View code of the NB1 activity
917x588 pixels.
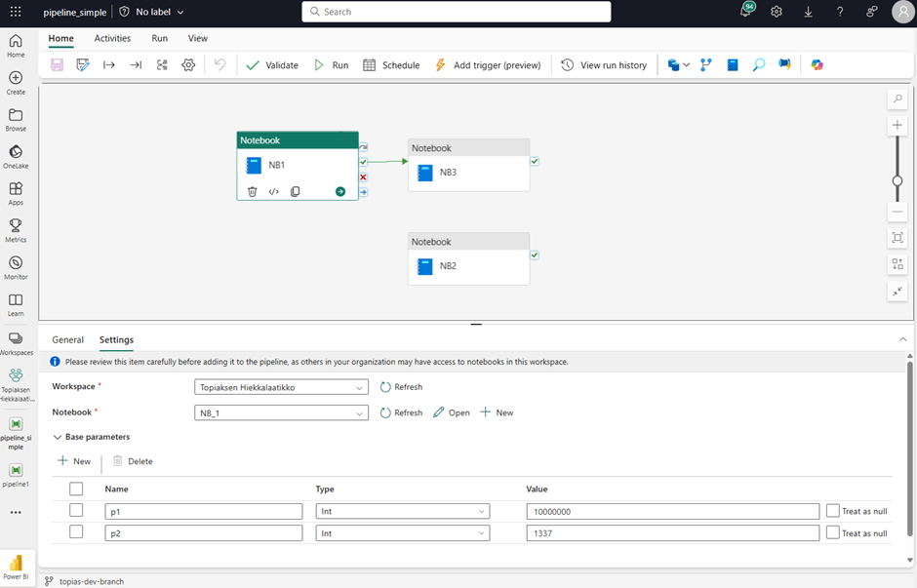click(x=274, y=192)
